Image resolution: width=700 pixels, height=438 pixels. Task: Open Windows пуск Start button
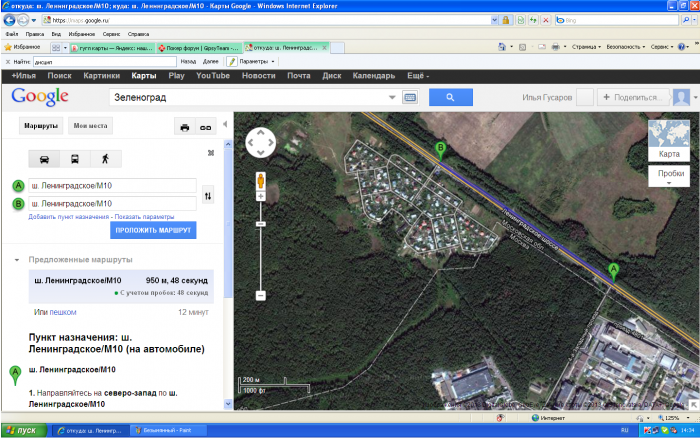[x=24, y=430]
